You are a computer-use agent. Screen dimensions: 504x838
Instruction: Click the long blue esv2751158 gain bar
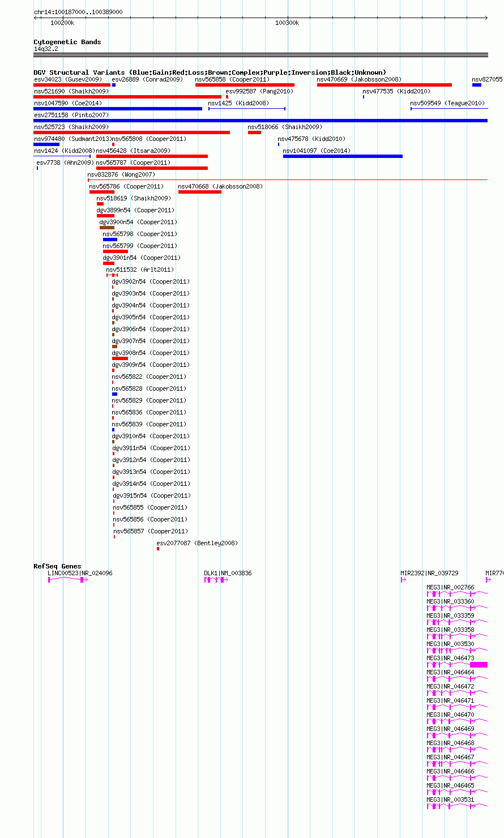click(x=260, y=121)
